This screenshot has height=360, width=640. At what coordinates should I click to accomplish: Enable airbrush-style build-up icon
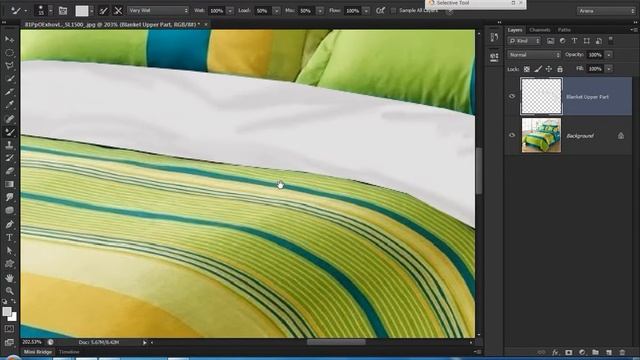click(x=380, y=11)
